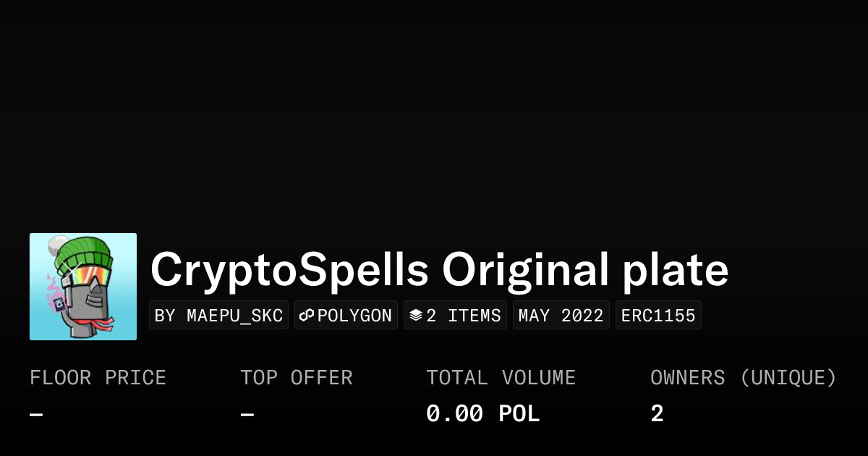Select the dash value under Floor Price
Screen dimensions: 868x456
tap(36, 415)
